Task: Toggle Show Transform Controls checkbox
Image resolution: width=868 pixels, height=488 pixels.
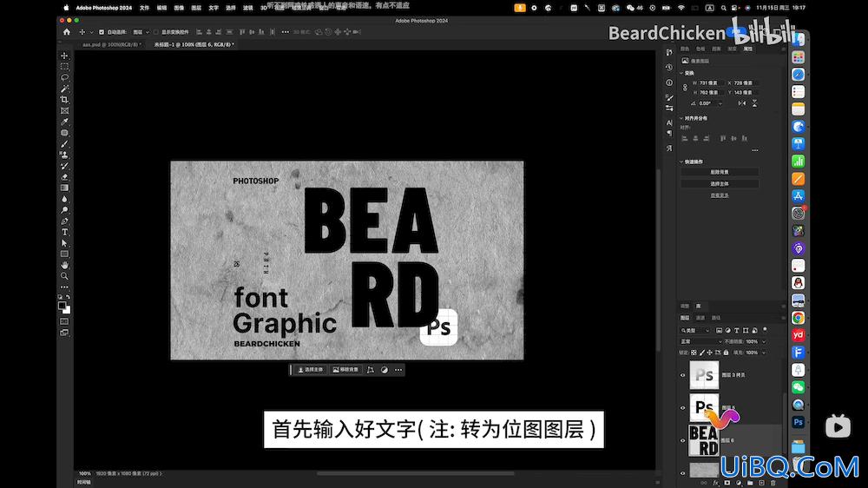Action: [x=155, y=32]
